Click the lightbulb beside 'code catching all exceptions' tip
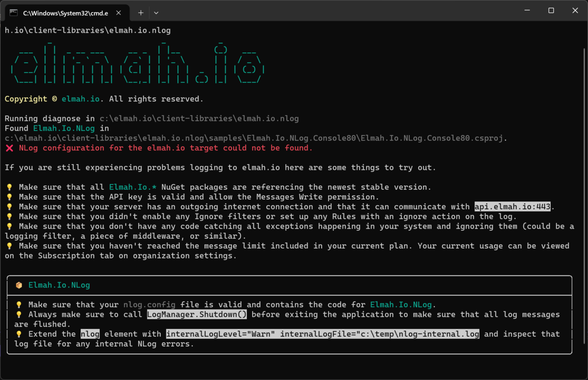This screenshot has width=588, height=380. coord(9,226)
